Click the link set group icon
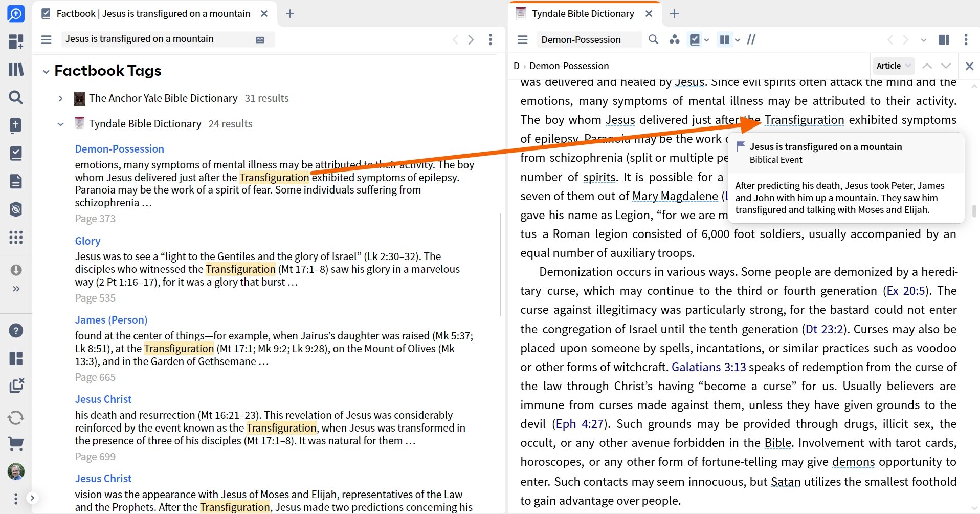Screen dimensions: 980x514 (674, 39)
